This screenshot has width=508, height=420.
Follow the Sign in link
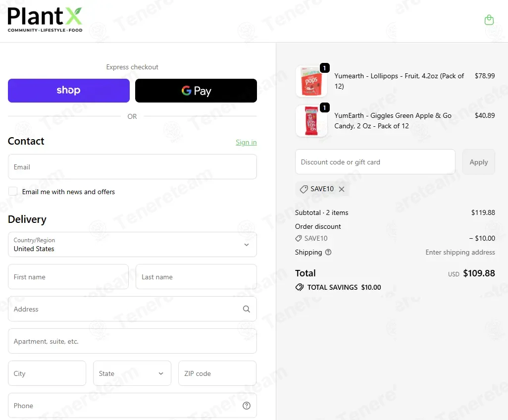tap(246, 142)
